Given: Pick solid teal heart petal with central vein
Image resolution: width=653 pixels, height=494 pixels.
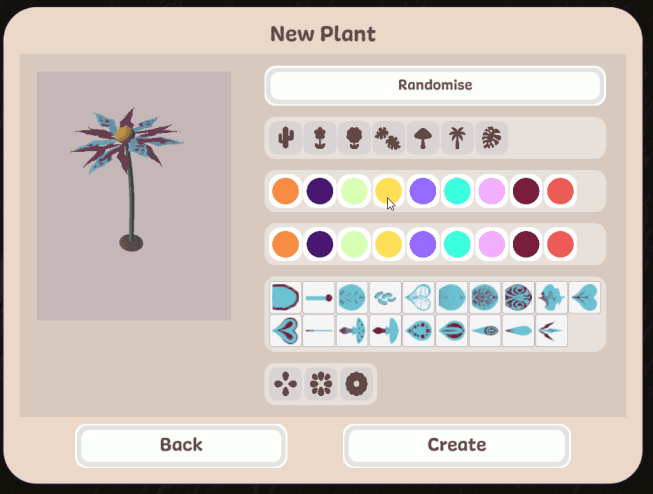Looking at the screenshot, I should [585, 297].
